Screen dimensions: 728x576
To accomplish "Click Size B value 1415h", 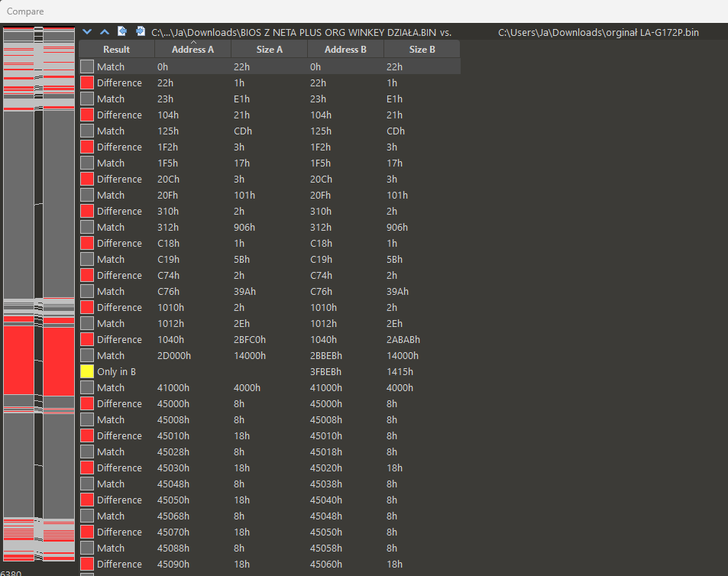I will [400, 371].
